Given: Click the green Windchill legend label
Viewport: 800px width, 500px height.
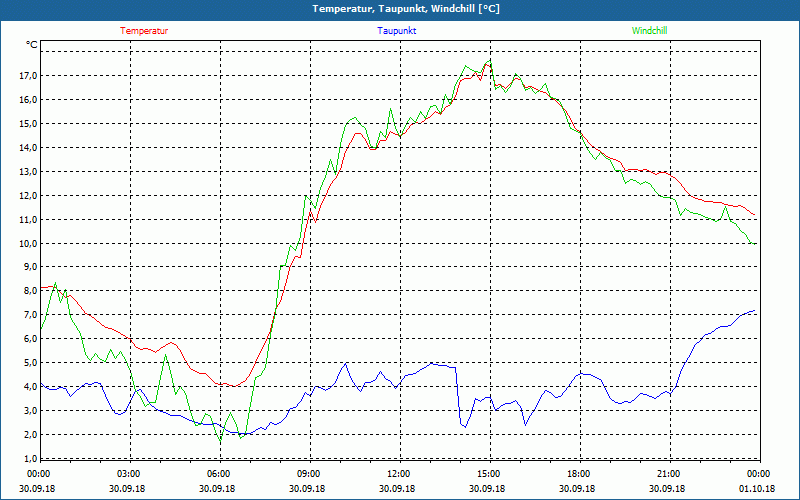Looking at the screenshot, I should pos(649,31).
